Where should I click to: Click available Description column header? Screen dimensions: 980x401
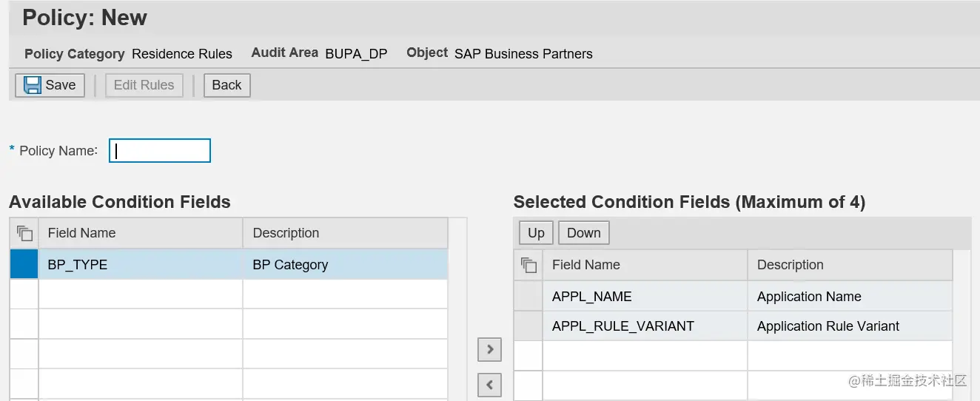(345, 233)
